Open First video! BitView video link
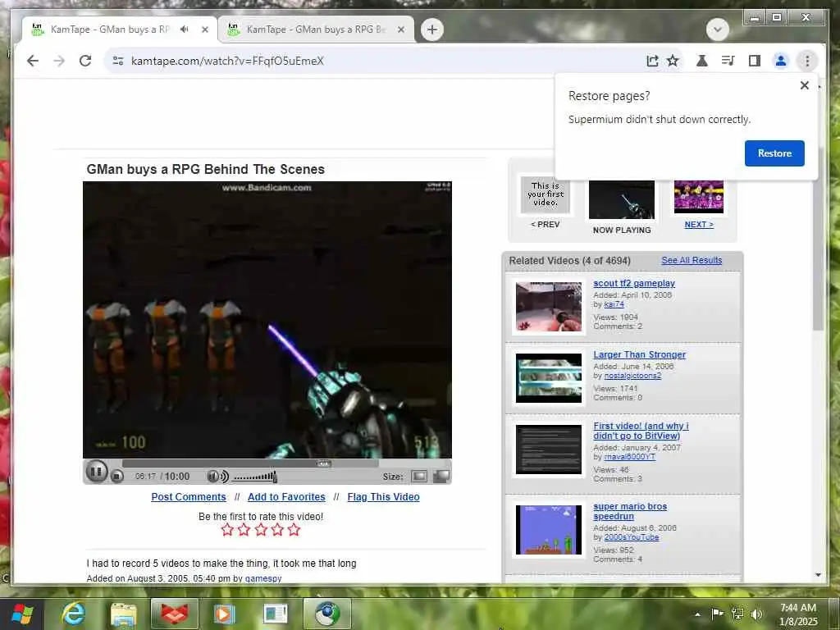Viewport: 840px width, 630px height. coord(641,431)
